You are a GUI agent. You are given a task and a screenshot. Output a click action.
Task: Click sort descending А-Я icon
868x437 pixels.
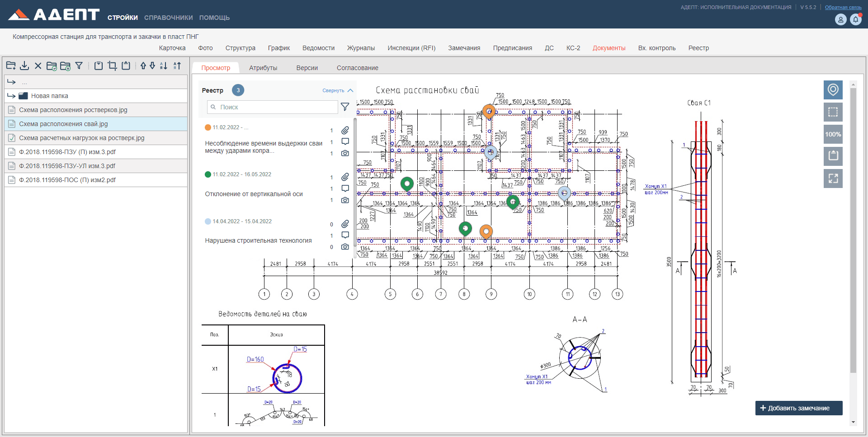click(164, 66)
